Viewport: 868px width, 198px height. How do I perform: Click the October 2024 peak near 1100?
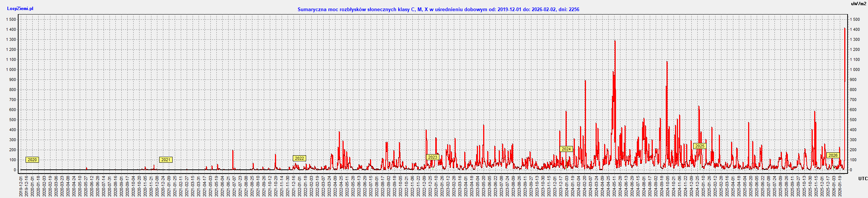(x=667, y=62)
